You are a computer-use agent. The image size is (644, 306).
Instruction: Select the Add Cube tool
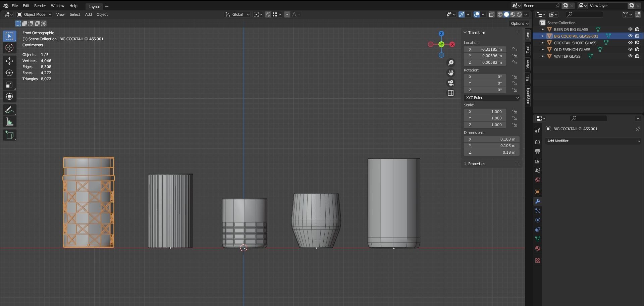click(x=9, y=135)
